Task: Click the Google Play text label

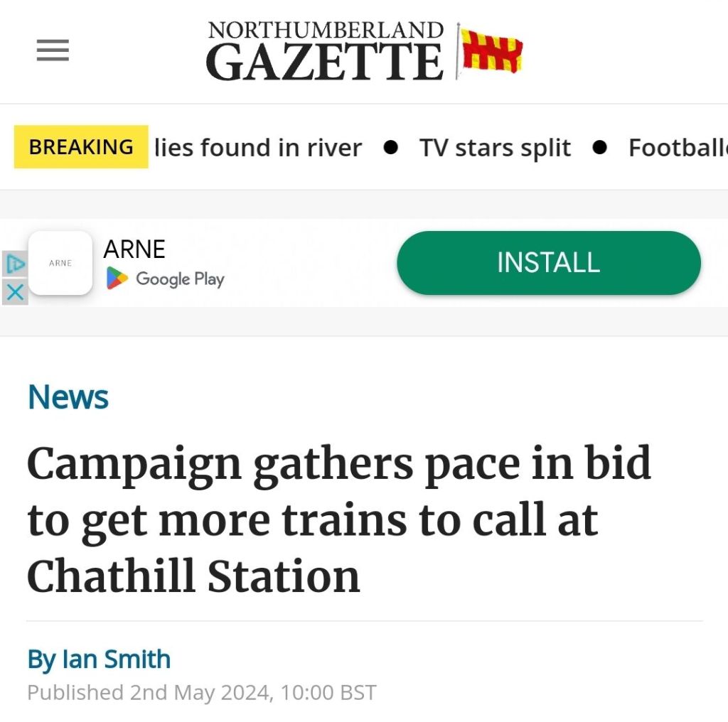Action: pyautogui.click(x=180, y=279)
